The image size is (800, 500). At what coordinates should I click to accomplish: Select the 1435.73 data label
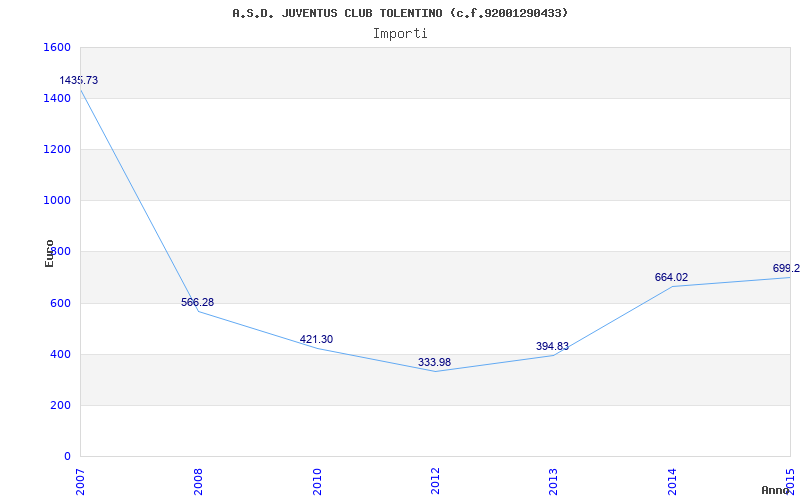click(79, 80)
